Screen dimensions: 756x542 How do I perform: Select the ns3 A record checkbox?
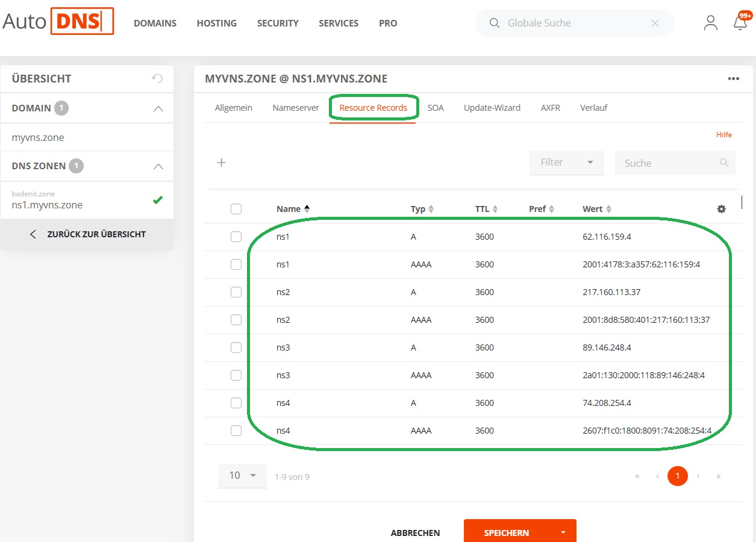[236, 347]
